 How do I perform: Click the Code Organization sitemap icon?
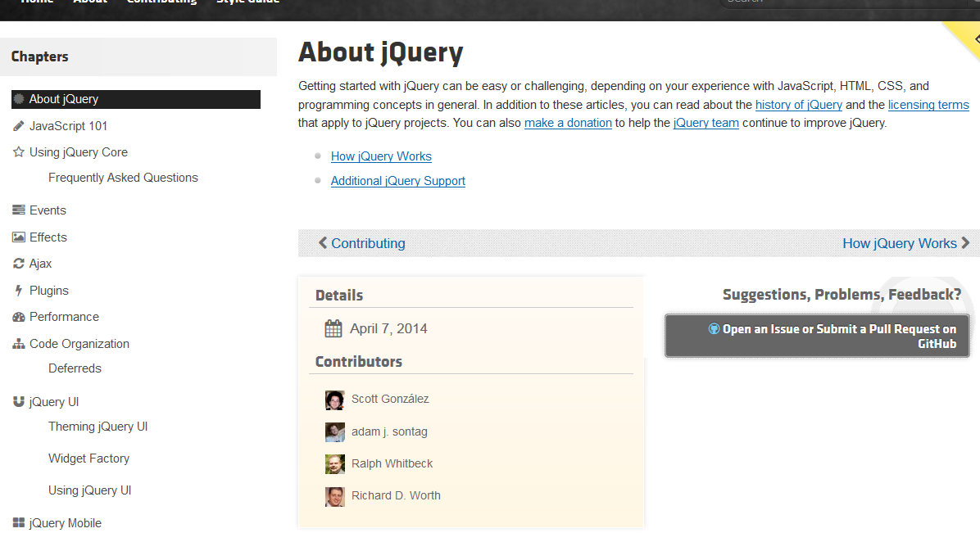coord(19,344)
